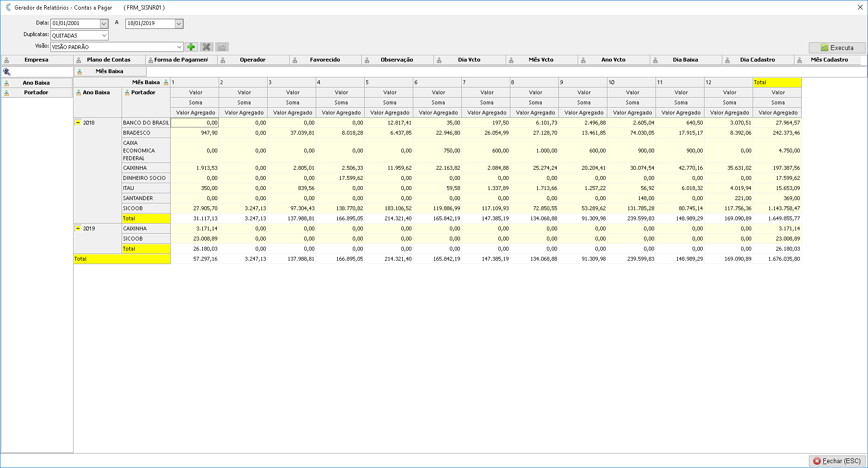Collapse the 2019 year group
This screenshot has height=468, width=868.
[x=78, y=228]
